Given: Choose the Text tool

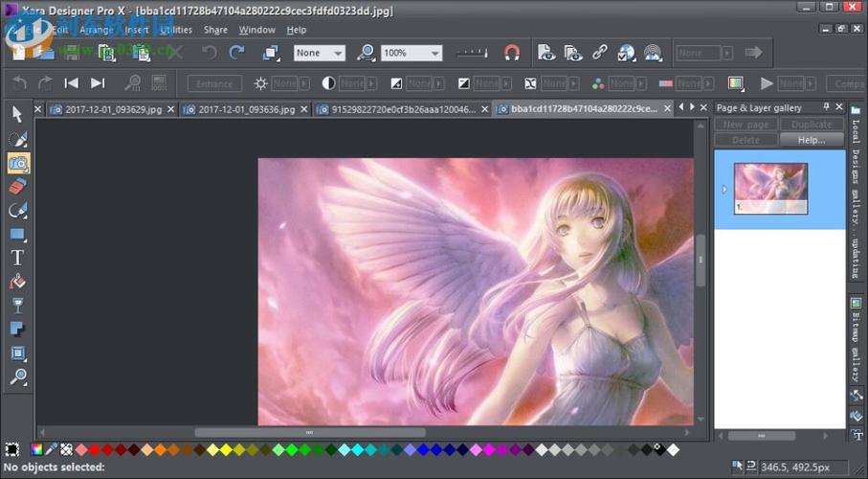Looking at the screenshot, I should 18,258.
